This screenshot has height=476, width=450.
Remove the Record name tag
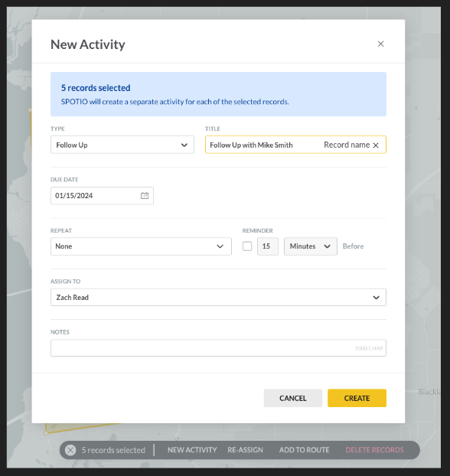pyautogui.click(x=376, y=145)
